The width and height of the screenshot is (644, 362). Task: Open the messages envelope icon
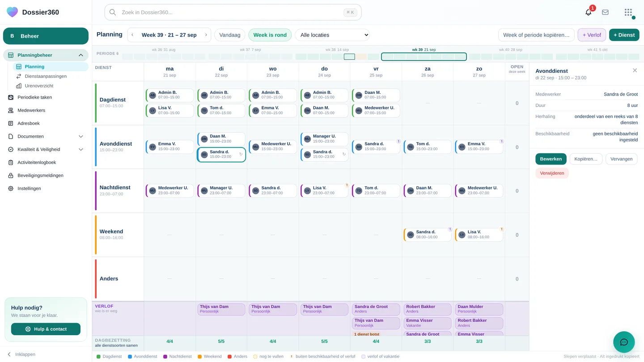[605, 12]
